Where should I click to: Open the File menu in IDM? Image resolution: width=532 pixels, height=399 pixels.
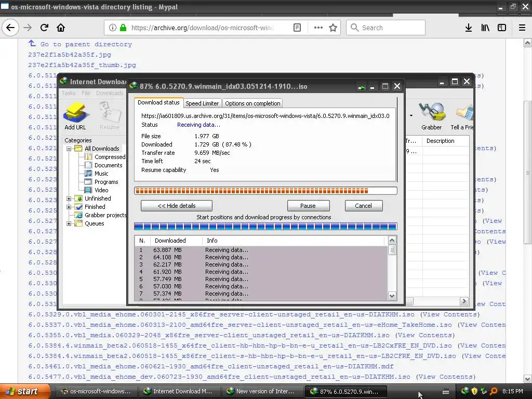pyautogui.click(x=86, y=93)
